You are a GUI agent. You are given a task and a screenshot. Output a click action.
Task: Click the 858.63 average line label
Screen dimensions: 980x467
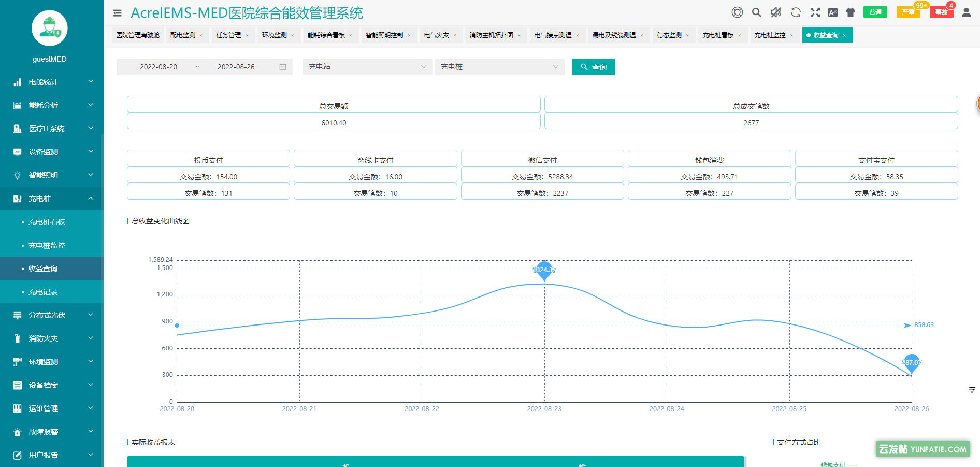pos(924,325)
